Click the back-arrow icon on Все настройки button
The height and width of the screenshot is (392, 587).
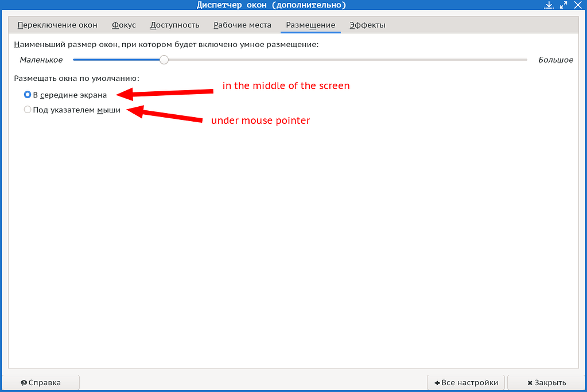pos(438,382)
